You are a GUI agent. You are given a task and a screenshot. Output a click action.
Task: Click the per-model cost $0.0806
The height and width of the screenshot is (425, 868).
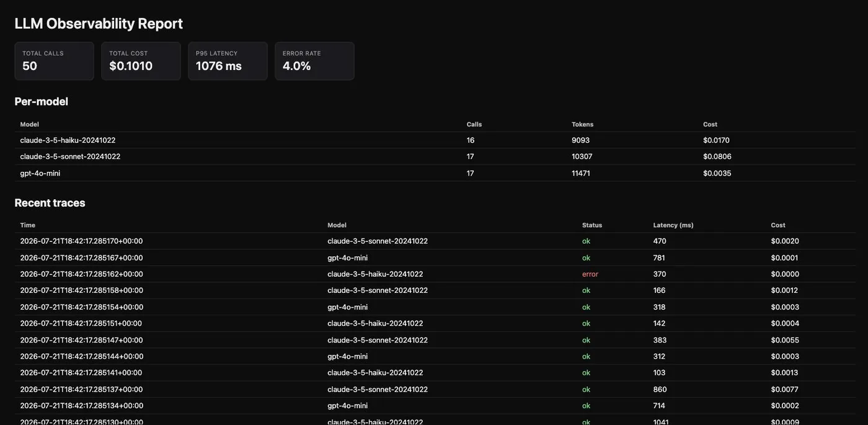coord(717,156)
